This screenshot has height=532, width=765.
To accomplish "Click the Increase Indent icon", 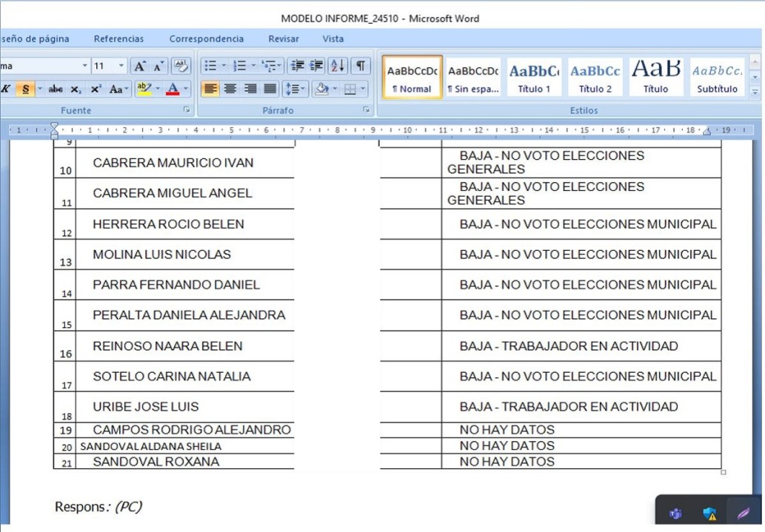I will 316,66.
